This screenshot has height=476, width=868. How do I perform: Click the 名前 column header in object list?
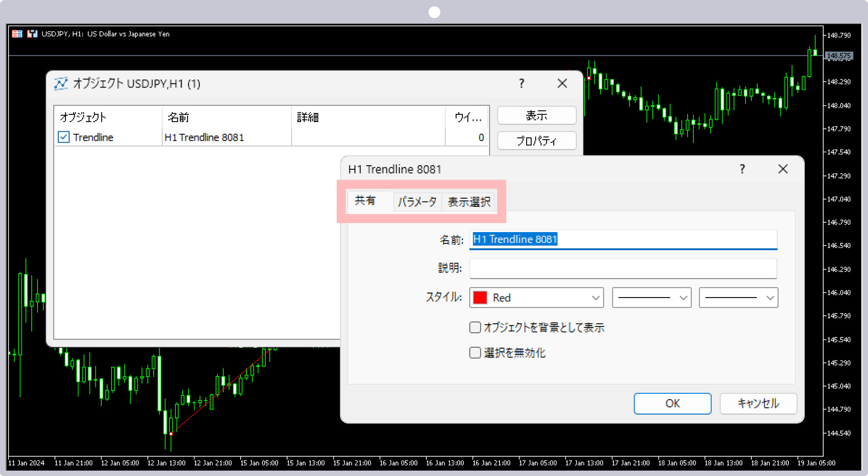coord(226,117)
